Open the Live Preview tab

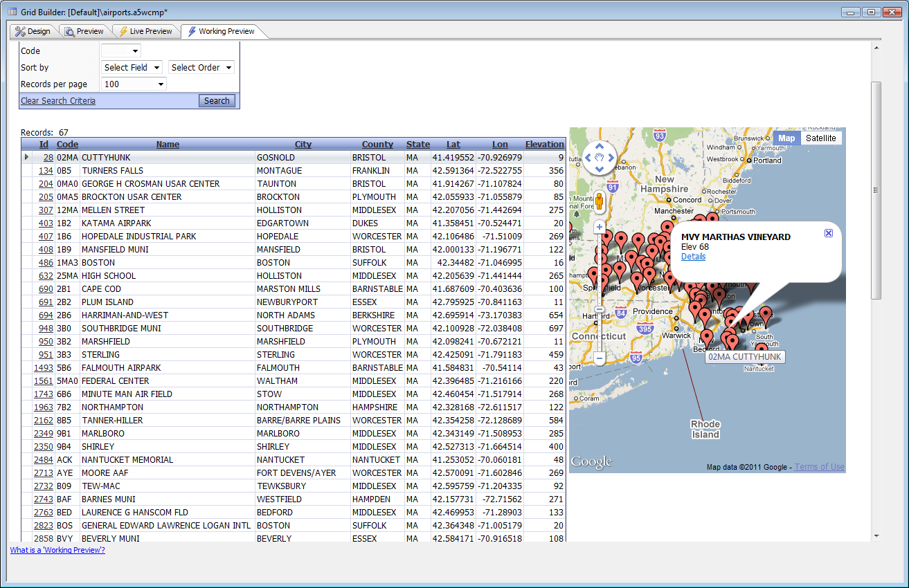point(145,31)
